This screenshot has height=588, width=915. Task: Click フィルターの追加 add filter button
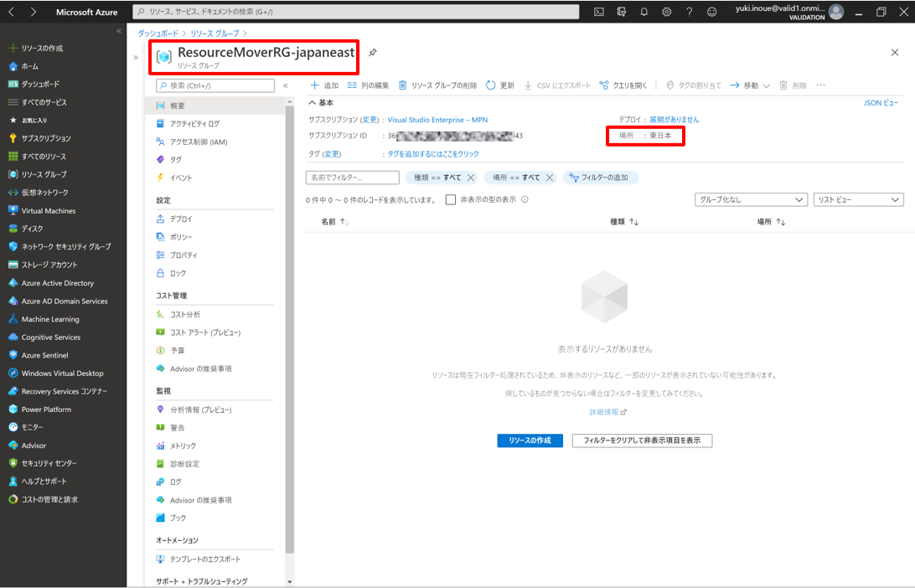point(600,178)
